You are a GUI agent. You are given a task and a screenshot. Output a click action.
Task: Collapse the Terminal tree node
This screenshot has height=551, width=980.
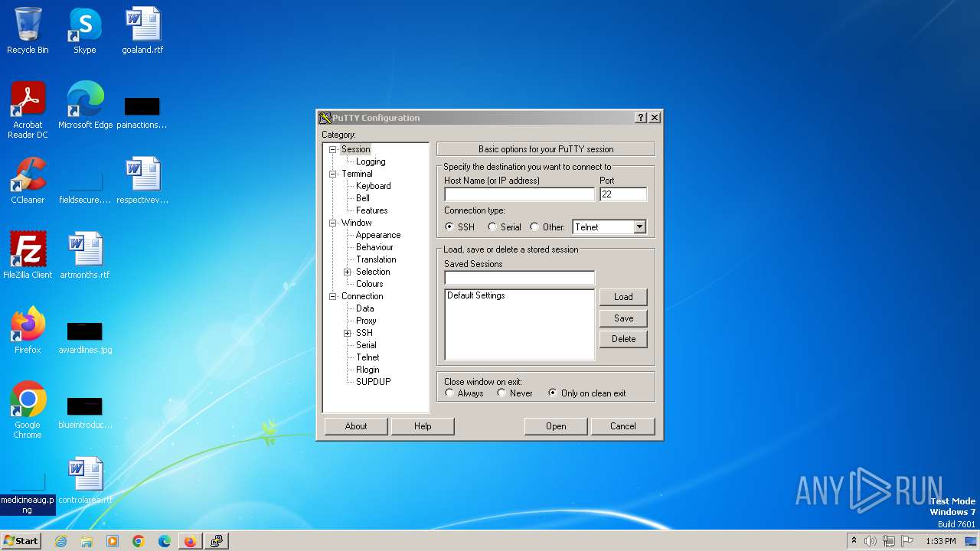pos(333,174)
